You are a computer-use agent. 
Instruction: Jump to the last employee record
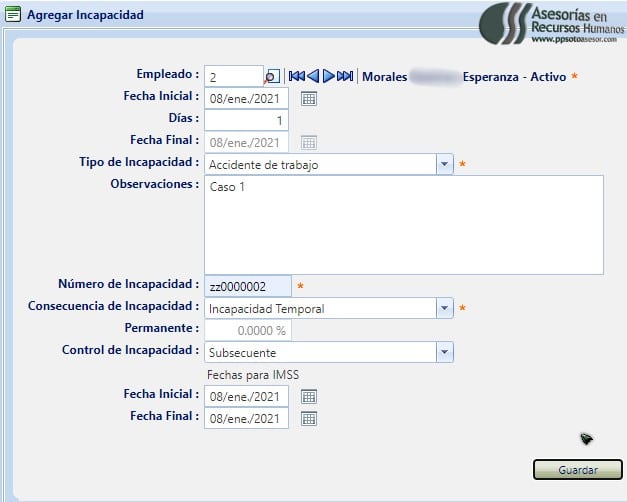345,76
